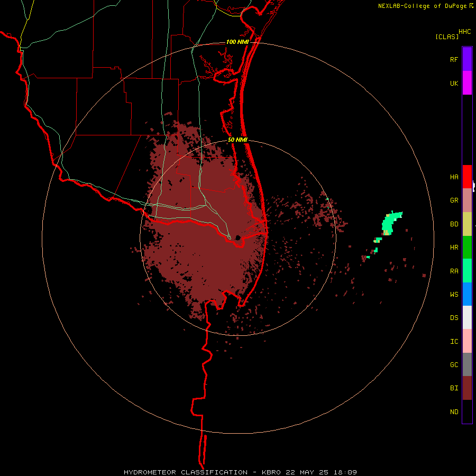Click the HR legend label

click(x=454, y=248)
